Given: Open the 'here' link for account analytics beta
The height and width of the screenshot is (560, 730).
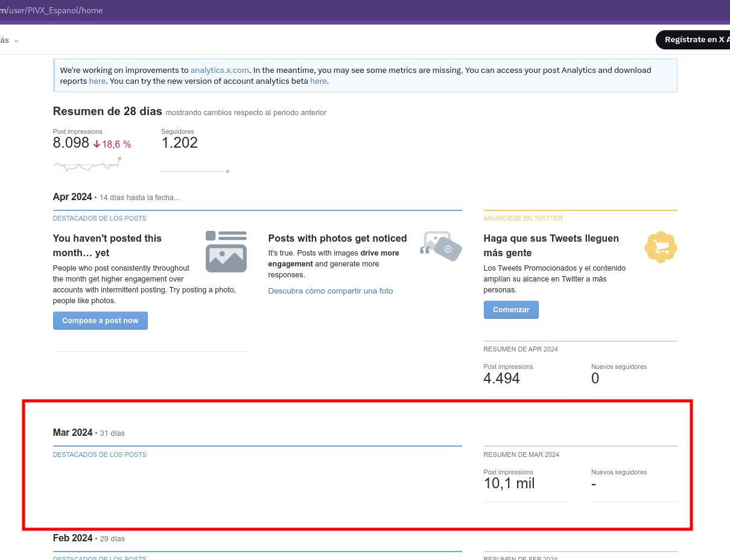Looking at the screenshot, I should [318, 81].
